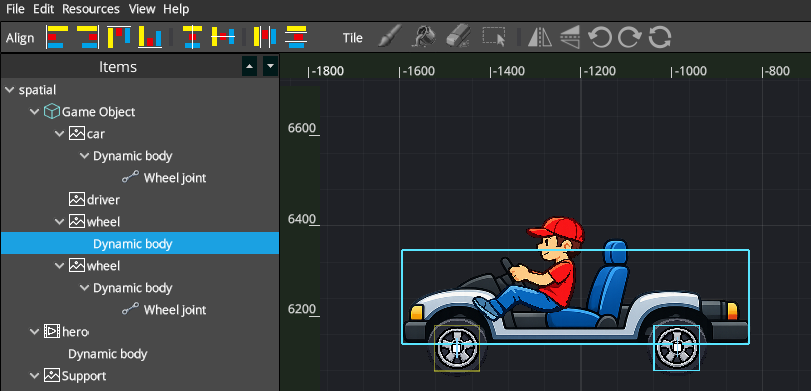Collapse the wheel node below driver
This screenshot has height=391, width=811.
pos(59,222)
